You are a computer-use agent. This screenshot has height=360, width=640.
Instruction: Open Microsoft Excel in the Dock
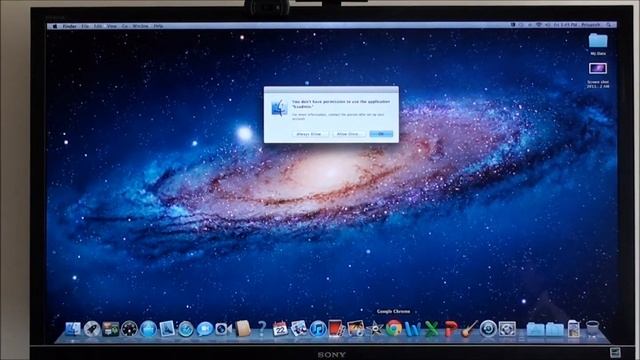pyautogui.click(x=431, y=329)
